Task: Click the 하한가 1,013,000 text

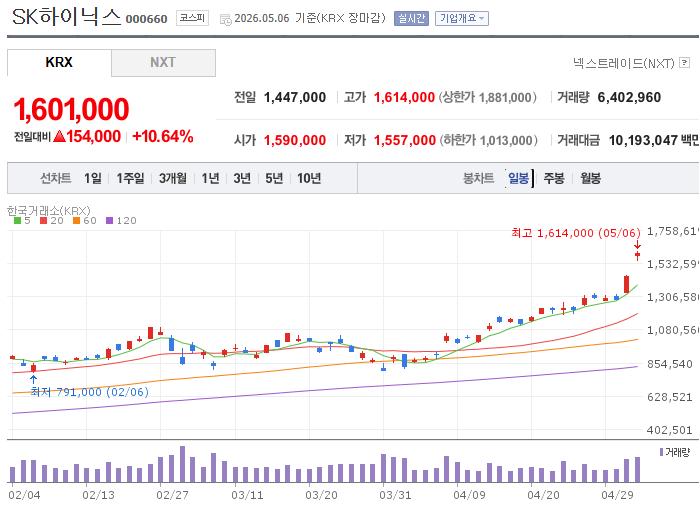Action: coord(488,140)
